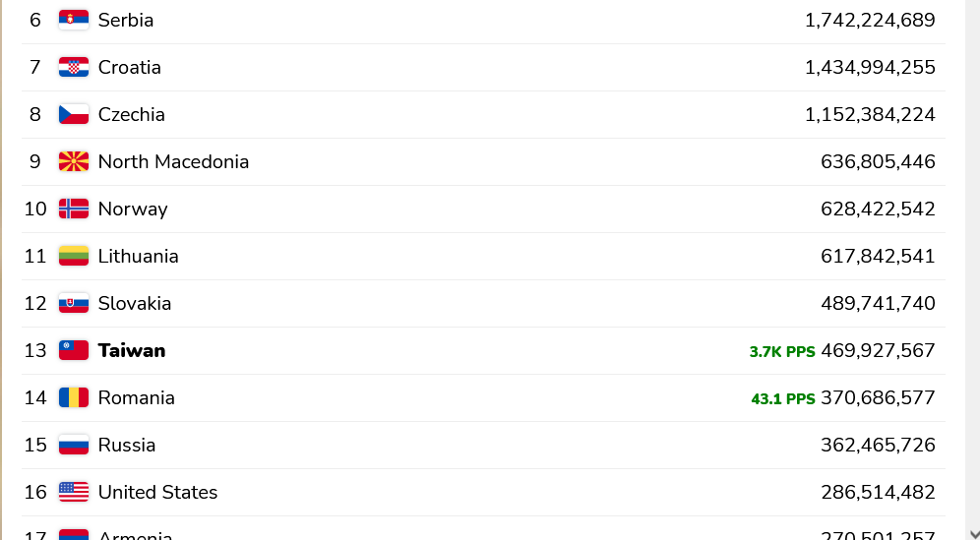The height and width of the screenshot is (540, 980).
Task: Select the Czechia flag icon
Action: 74,114
